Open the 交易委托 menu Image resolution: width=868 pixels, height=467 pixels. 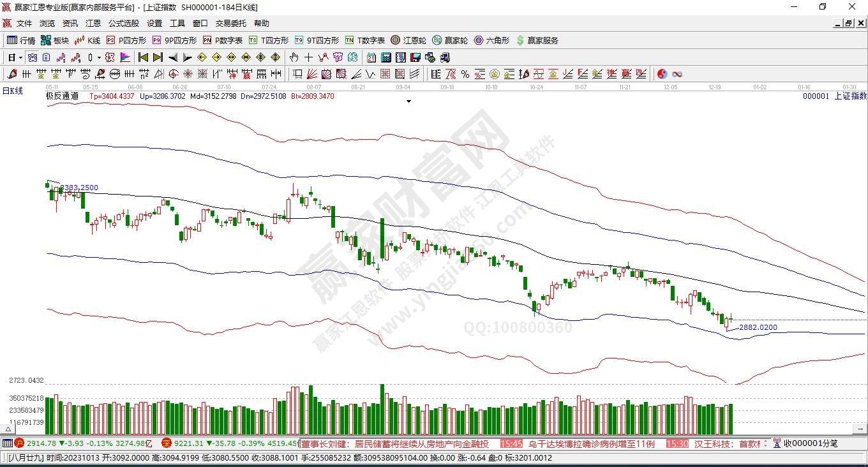[230, 24]
